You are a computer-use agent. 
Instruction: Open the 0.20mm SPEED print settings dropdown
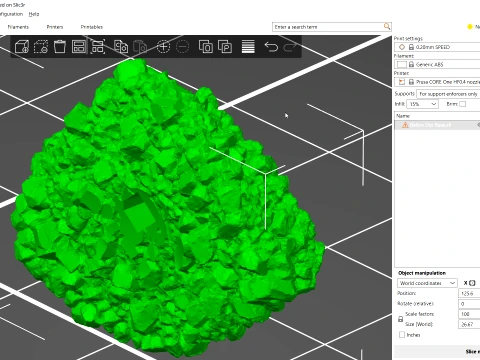(x=437, y=47)
